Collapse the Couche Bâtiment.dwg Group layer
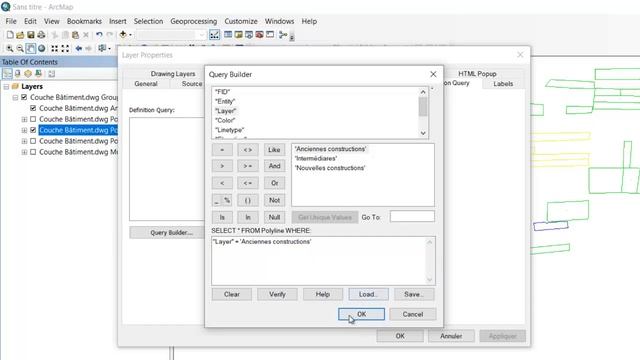The width and height of the screenshot is (640, 360). [x=15, y=98]
